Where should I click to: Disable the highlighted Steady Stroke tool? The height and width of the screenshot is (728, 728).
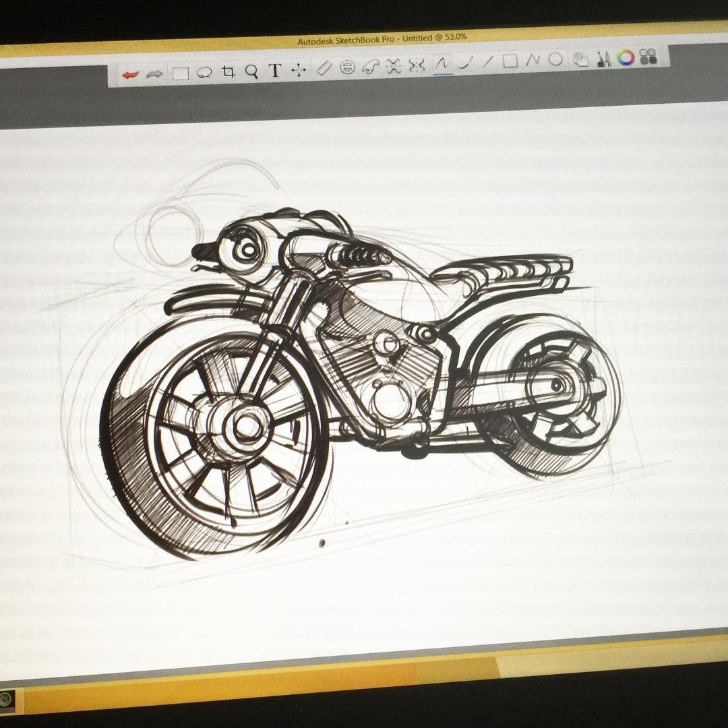[442, 63]
